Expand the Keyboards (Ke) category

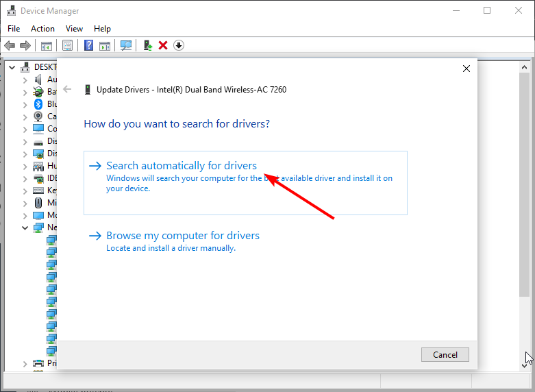coord(25,191)
